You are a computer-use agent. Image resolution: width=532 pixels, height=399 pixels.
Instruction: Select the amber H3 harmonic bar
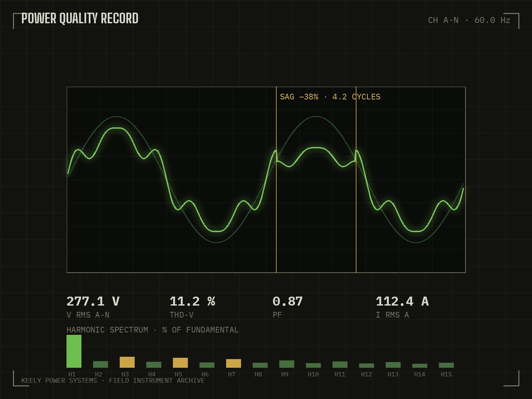click(127, 362)
